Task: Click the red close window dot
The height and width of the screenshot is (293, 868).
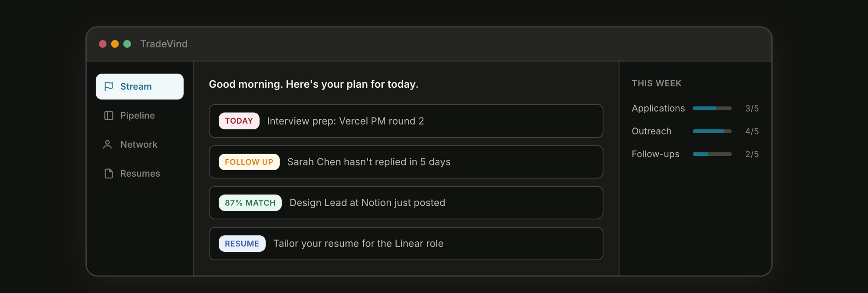Action: 103,44
